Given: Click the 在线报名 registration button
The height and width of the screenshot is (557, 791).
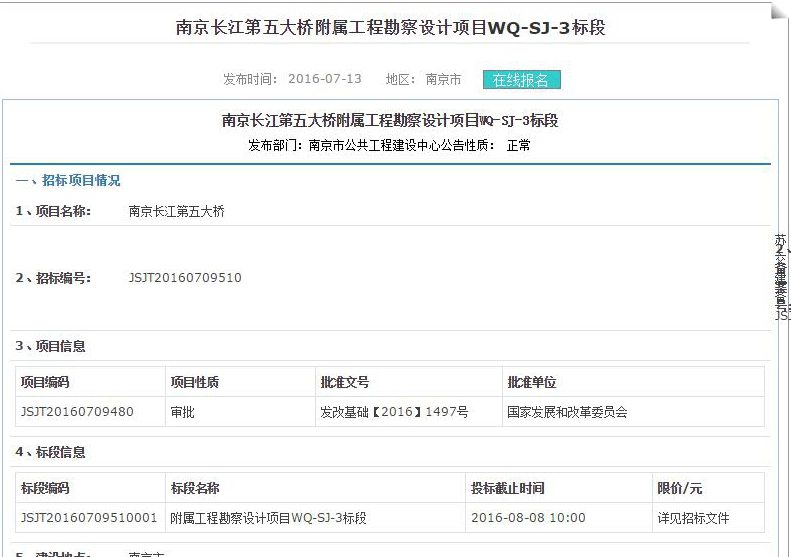Looking at the screenshot, I should (x=522, y=80).
